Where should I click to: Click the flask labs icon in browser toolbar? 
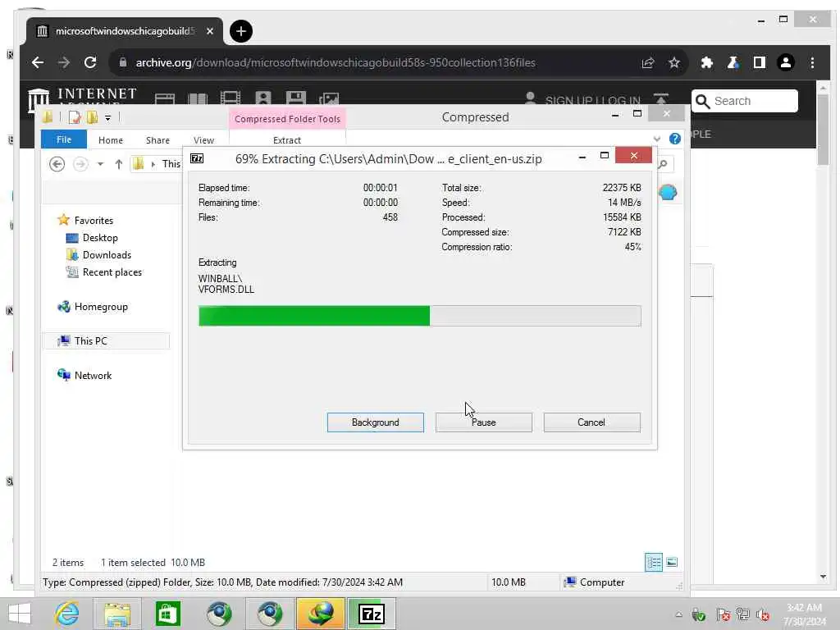coord(733,62)
